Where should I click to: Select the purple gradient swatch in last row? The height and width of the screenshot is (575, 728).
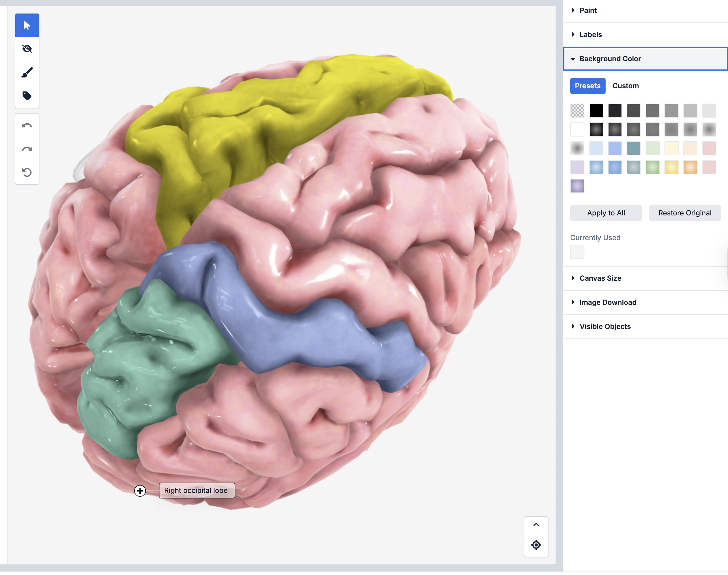[577, 186]
